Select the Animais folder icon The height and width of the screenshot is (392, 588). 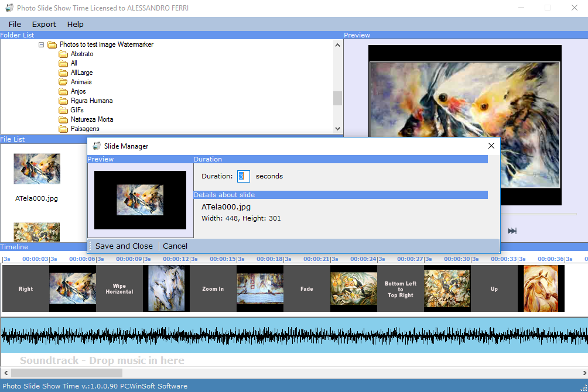[x=63, y=82]
